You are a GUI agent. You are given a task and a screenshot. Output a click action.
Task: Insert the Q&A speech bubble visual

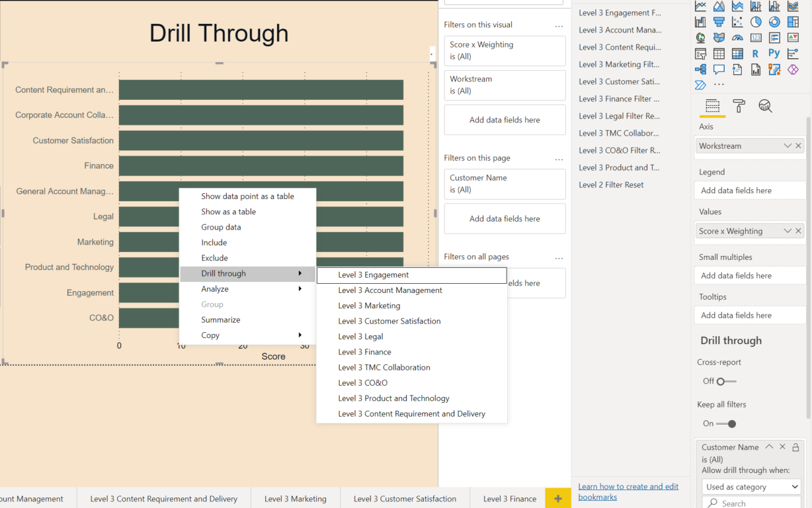tap(719, 69)
